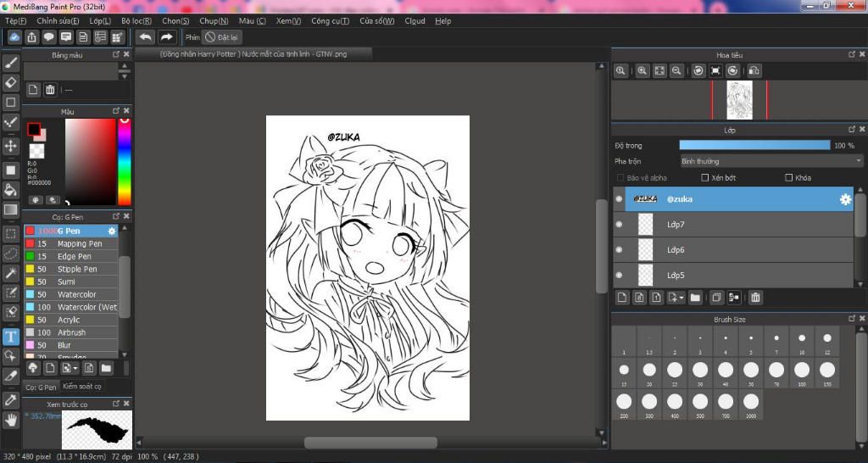Toggle the Xén bớt checkbox
Image resolution: width=868 pixels, height=463 pixels.
704,178
